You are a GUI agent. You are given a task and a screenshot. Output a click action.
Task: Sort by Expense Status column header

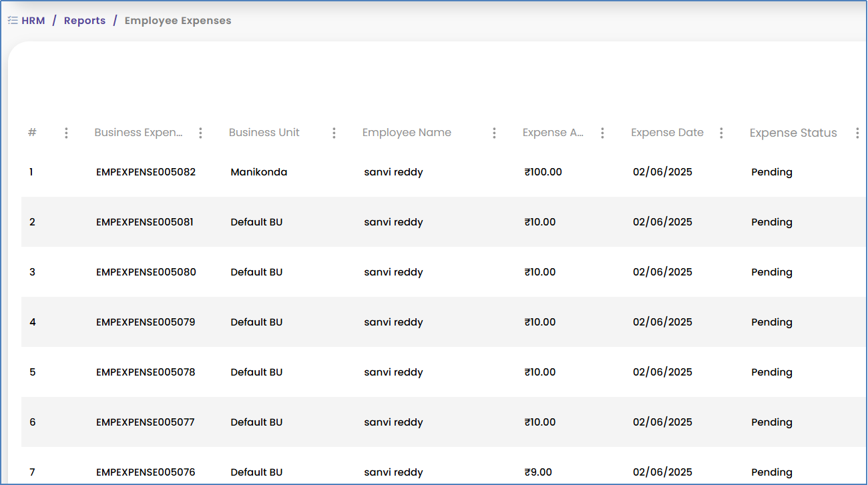point(793,133)
